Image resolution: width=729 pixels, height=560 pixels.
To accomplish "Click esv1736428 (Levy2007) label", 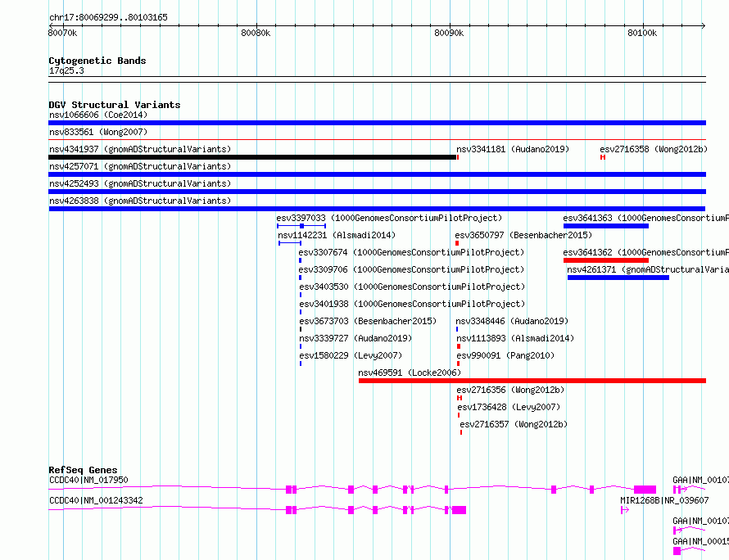I will 509,407.
